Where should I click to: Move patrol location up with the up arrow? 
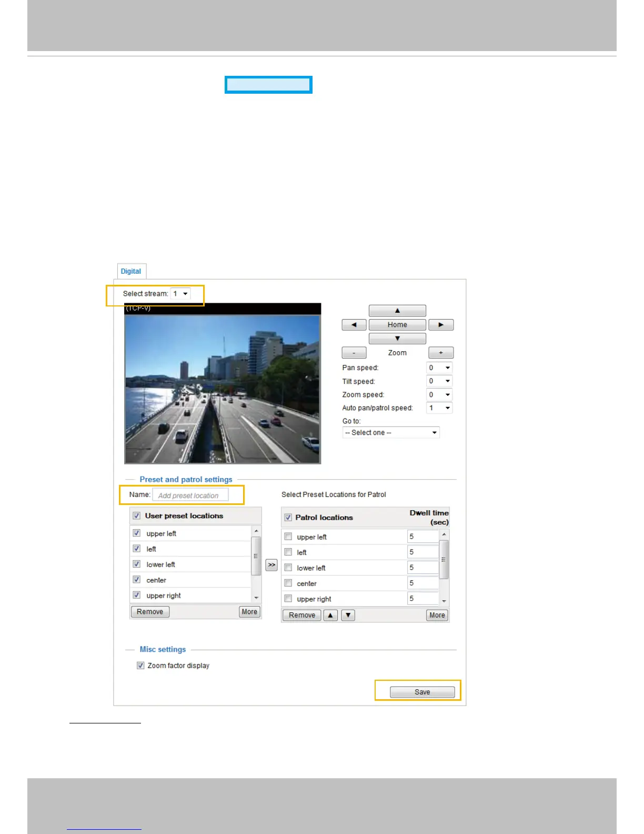330,615
